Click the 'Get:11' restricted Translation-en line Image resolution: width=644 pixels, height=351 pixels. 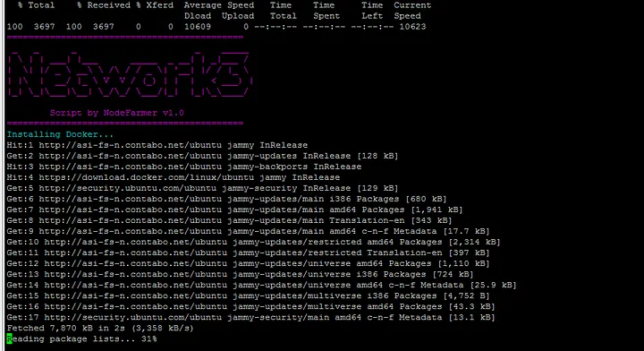(x=248, y=253)
